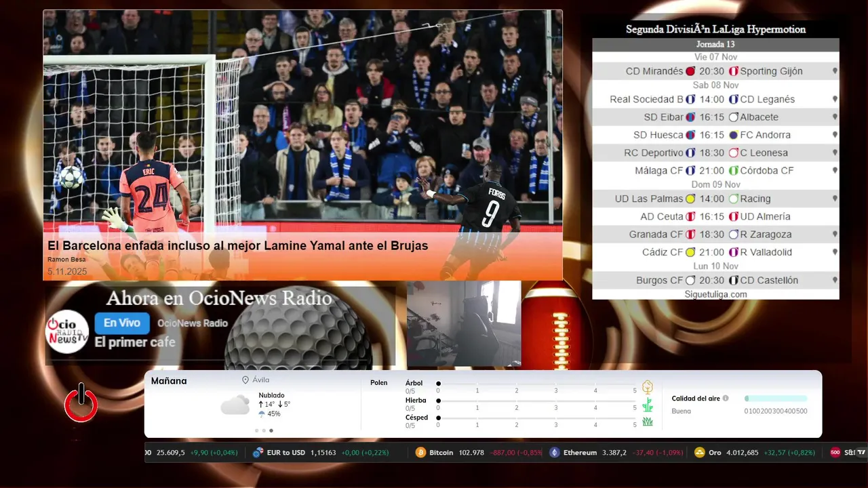This screenshot has height=488, width=868.
Task: Click venue pin on SD Eibar row
Action: [x=835, y=117]
